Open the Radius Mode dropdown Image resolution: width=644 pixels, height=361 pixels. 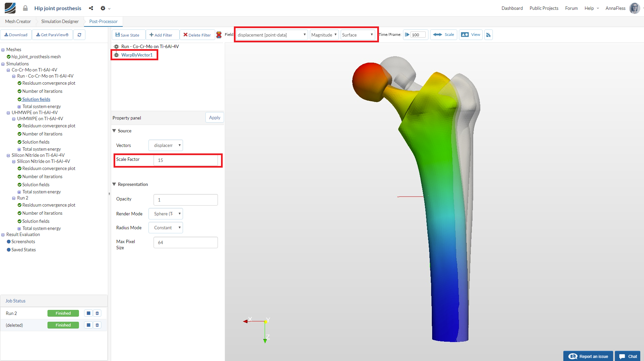point(166,228)
